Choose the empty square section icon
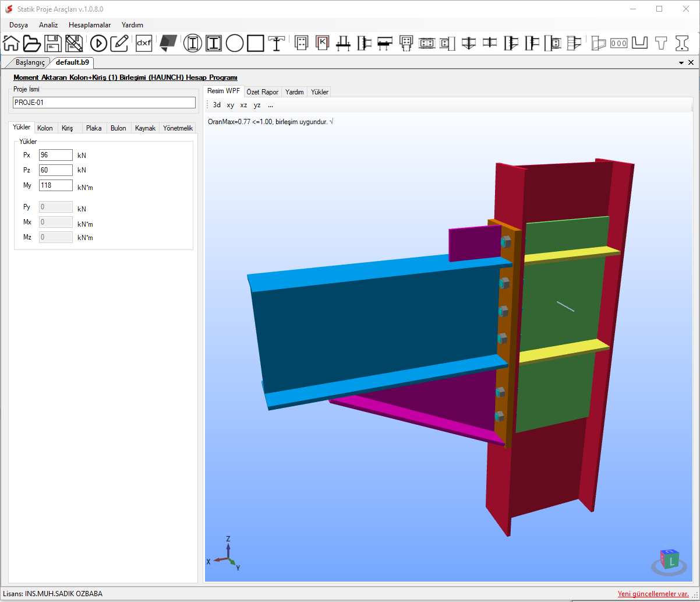Screen dimensions: 700x602 coord(256,43)
